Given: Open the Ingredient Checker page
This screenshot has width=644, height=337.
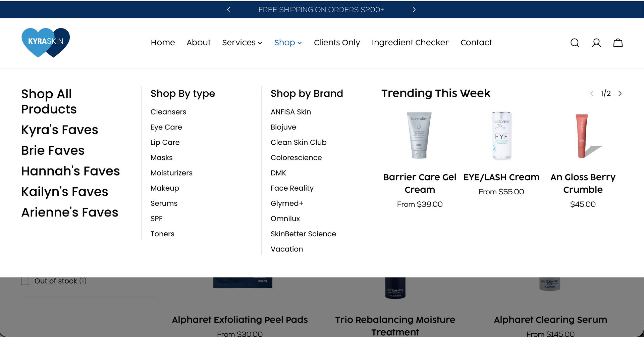Looking at the screenshot, I should (410, 43).
